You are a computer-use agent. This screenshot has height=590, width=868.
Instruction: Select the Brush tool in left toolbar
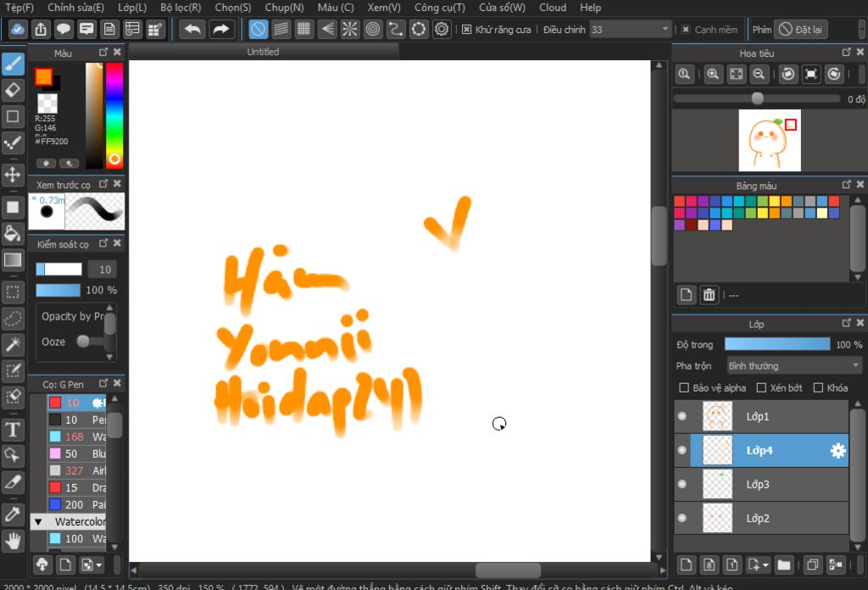click(x=13, y=64)
